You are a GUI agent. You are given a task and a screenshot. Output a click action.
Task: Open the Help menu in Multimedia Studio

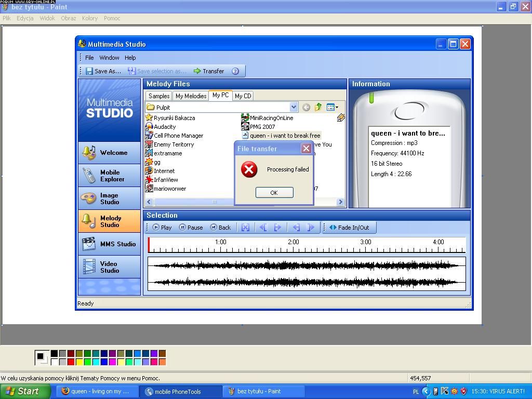point(130,58)
